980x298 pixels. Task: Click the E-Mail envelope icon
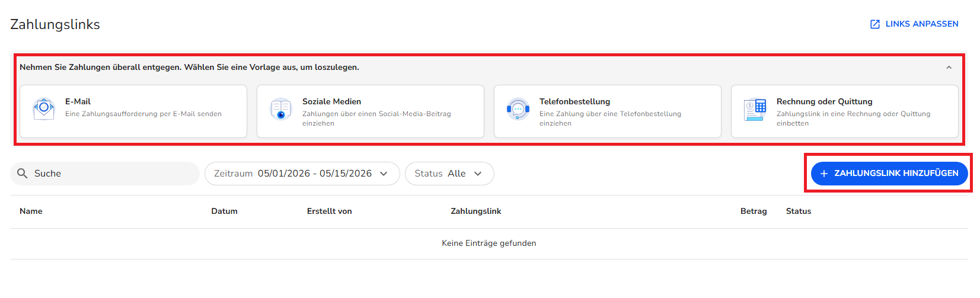44,109
